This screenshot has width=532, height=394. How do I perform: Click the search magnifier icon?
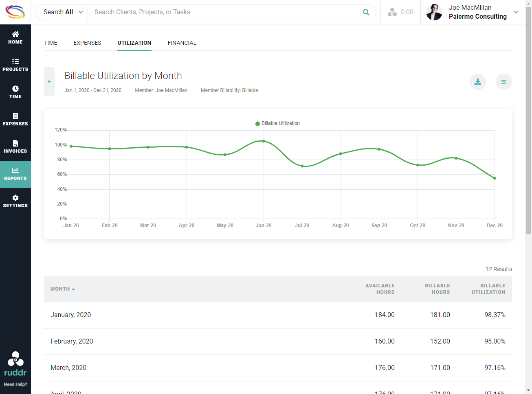(x=366, y=12)
